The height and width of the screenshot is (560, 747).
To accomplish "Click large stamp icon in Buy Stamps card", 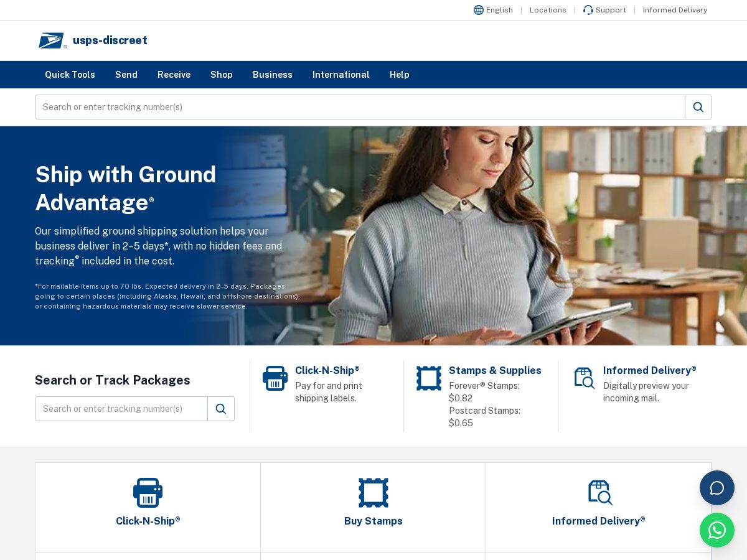I will pyautogui.click(x=374, y=493).
